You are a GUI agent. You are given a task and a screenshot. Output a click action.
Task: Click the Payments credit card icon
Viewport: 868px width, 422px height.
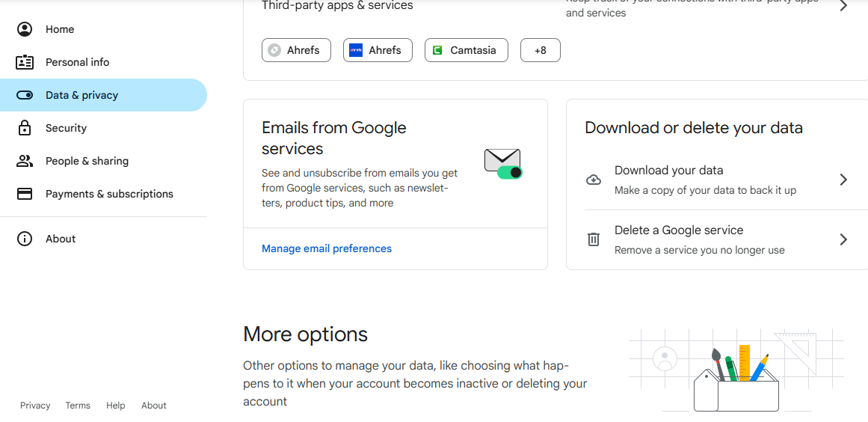pyautogui.click(x=25, y=194)
